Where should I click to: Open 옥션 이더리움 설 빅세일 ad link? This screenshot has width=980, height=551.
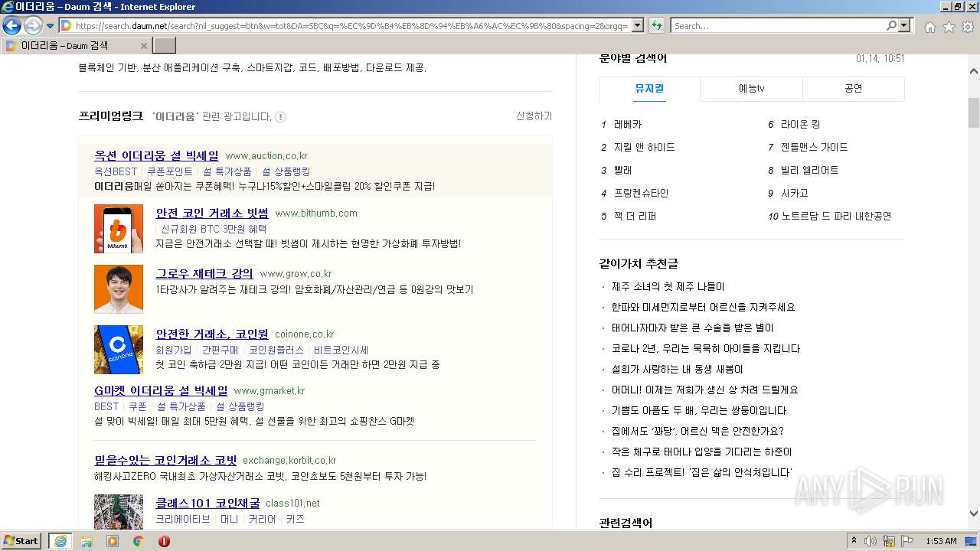coord(156,155)
